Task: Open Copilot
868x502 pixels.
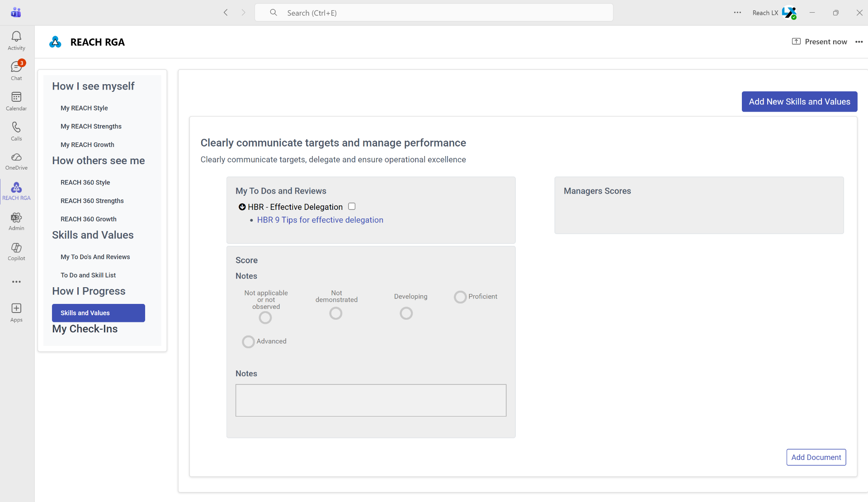Action: [x=16, y=251]
